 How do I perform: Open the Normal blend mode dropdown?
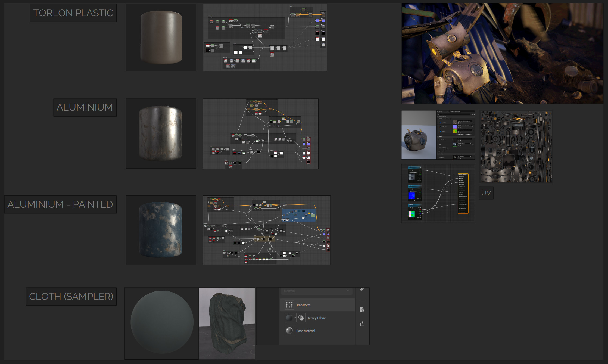tap(317, 291)
